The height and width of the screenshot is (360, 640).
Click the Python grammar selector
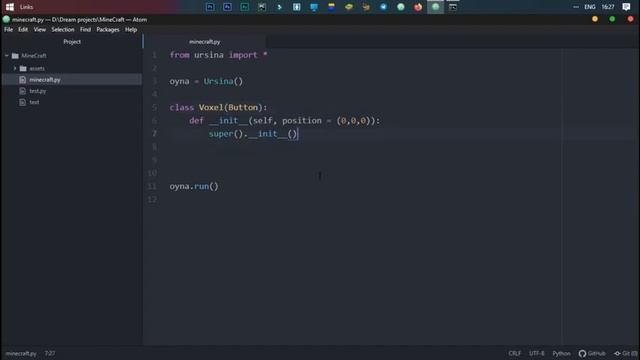[561, 353]
